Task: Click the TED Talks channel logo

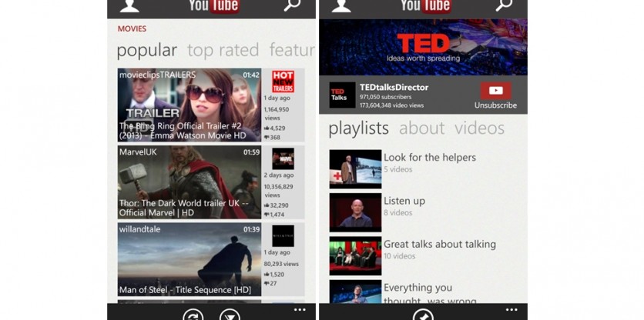Action: (342, 95)
